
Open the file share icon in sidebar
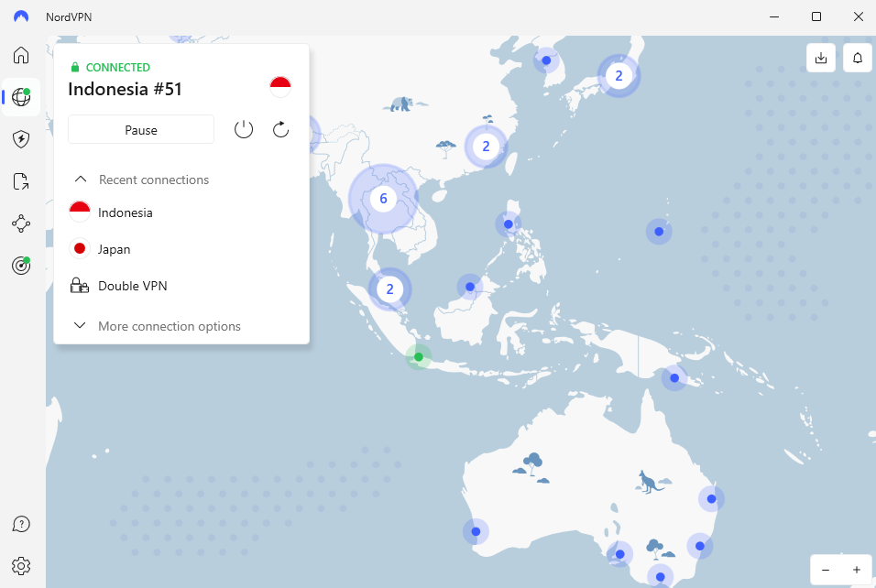(21, 181)
